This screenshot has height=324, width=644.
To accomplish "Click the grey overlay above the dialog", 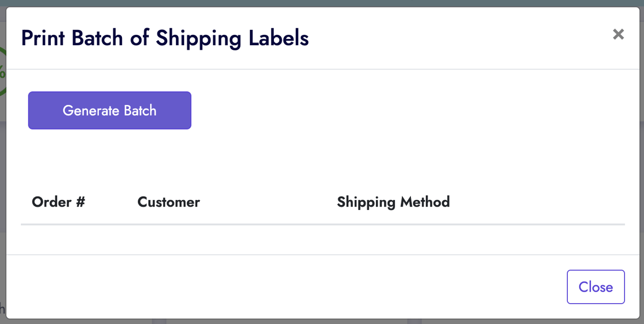I will point(322,3).
